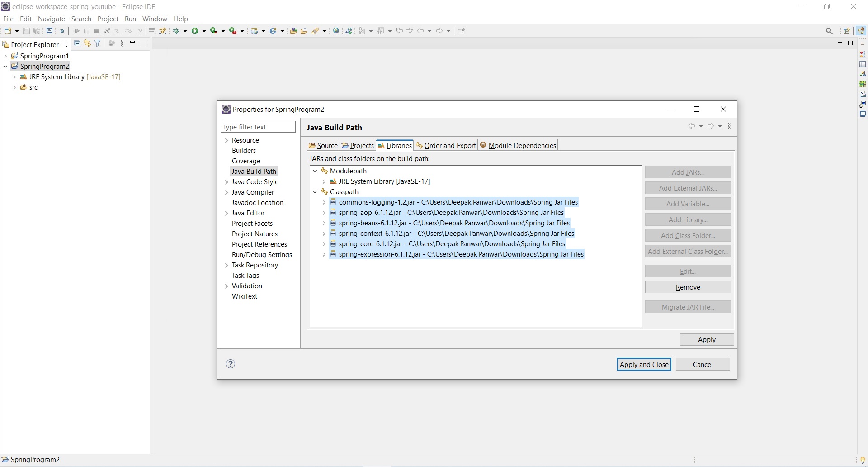This screenshot has width=868, height=467.
Task: Select the Java EE perspective icon
Action: tap(861, 31)
